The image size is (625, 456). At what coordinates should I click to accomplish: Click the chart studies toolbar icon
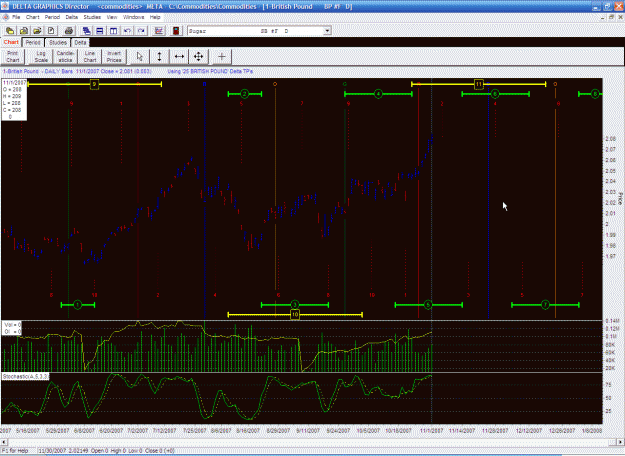click(159, 31)
